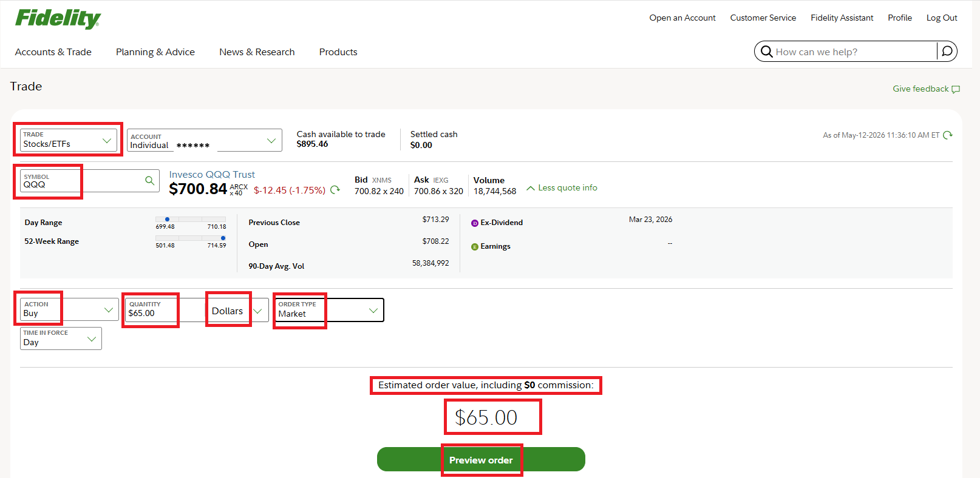Open the Invesco QQQ Trust link
The height and width of the screenshot is (478, 980).
tap(212, 175)
